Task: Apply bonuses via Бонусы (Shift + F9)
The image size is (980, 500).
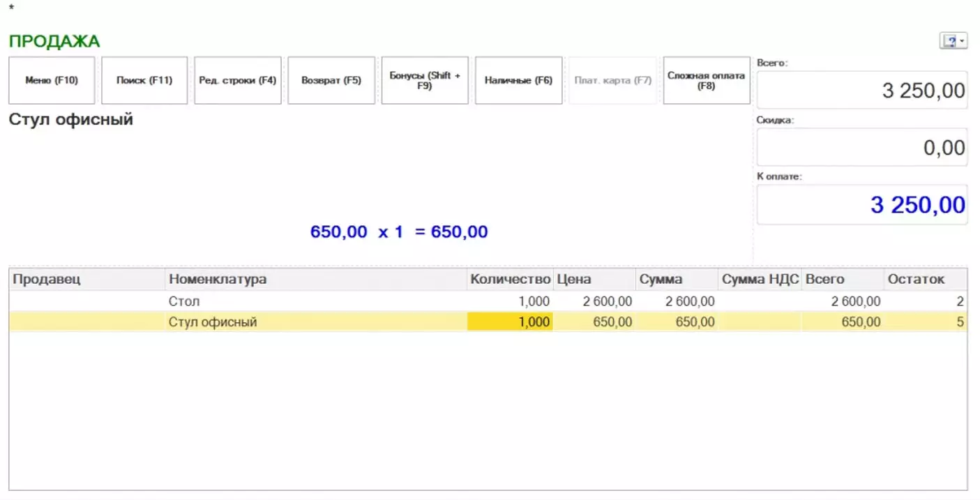Action: click(x=425, y=80)
